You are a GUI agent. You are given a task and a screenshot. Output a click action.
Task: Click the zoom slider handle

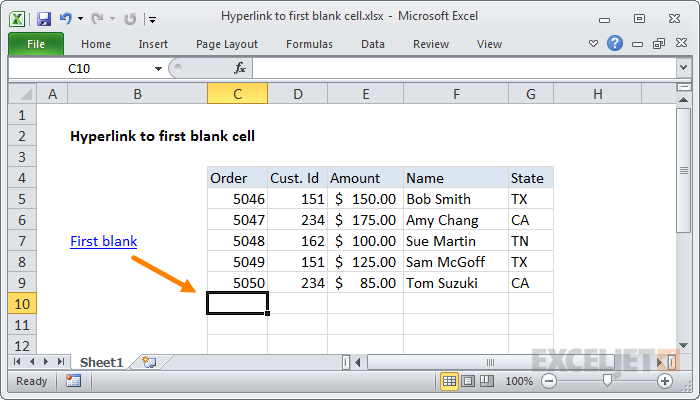(x=607, y=381)
